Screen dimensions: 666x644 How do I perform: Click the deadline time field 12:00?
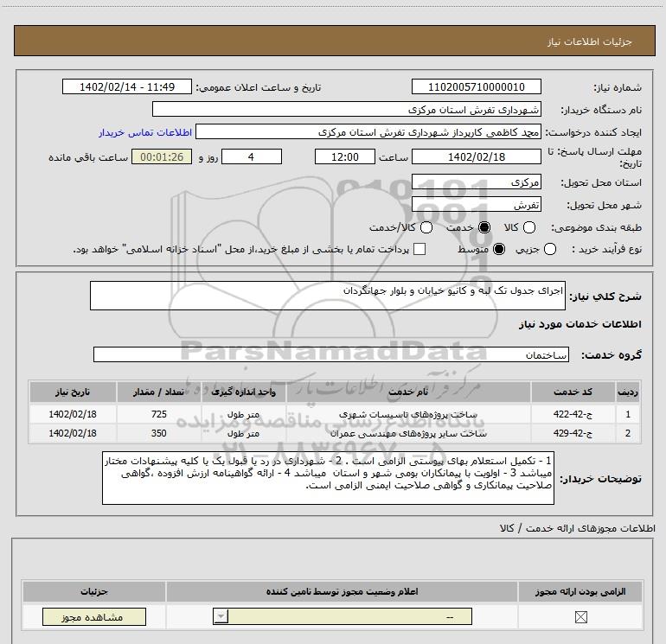pyautogui.click(x=345, y=156)
